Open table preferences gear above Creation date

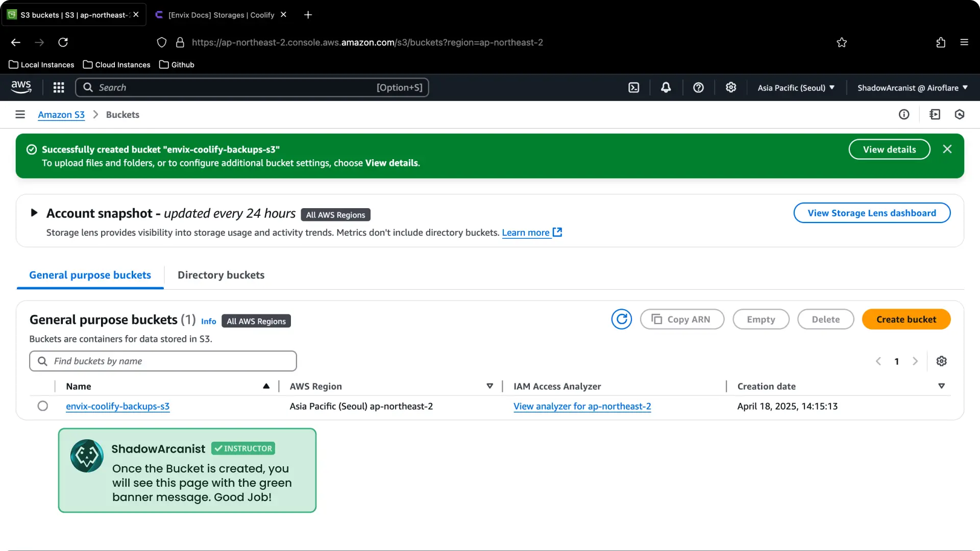pyautogui.click(x=942, y=361)
